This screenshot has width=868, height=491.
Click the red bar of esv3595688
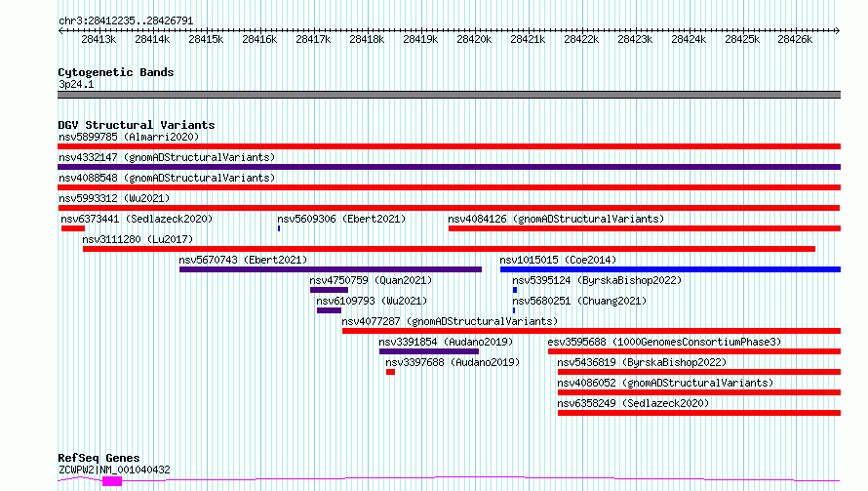tap(694, 351)
